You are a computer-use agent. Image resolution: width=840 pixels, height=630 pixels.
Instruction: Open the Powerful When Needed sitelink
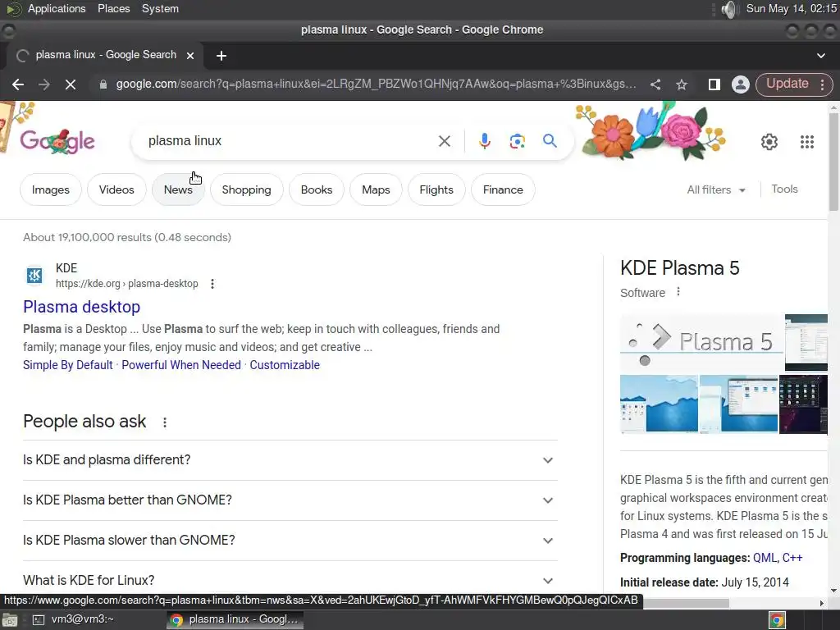[x=181, y=365]
